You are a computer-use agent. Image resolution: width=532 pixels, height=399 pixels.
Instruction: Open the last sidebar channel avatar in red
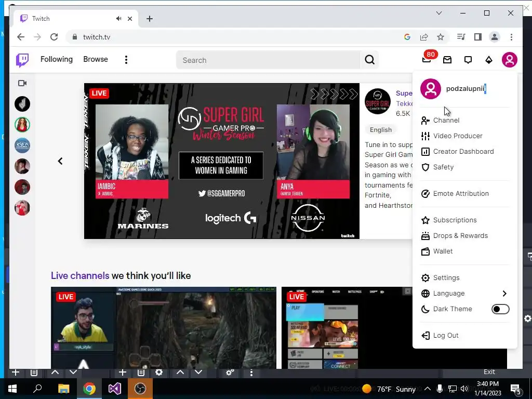tap(22, 208)
